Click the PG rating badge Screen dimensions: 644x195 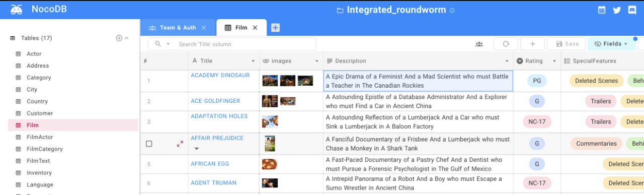(536, 81)
